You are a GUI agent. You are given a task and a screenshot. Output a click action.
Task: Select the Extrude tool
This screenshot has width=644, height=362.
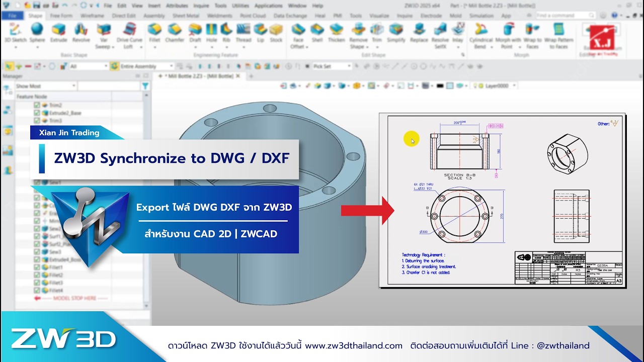click(x=58, y=33)
